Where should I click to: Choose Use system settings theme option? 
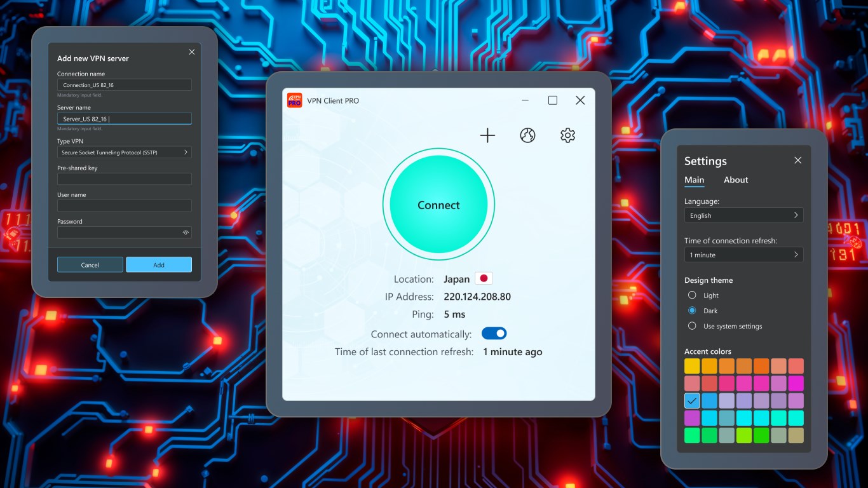[692, 326]
